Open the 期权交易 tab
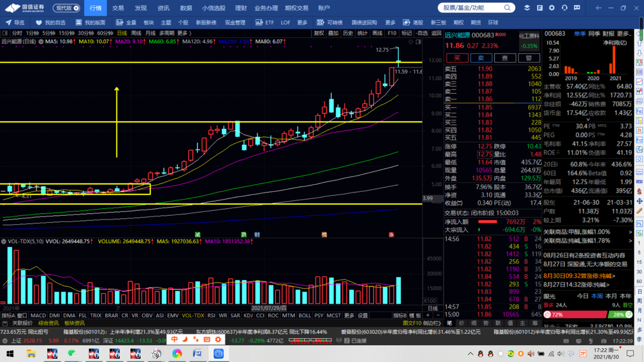Image resolution: width=644 pixels, height=362 pixels. tap(297, 8)
